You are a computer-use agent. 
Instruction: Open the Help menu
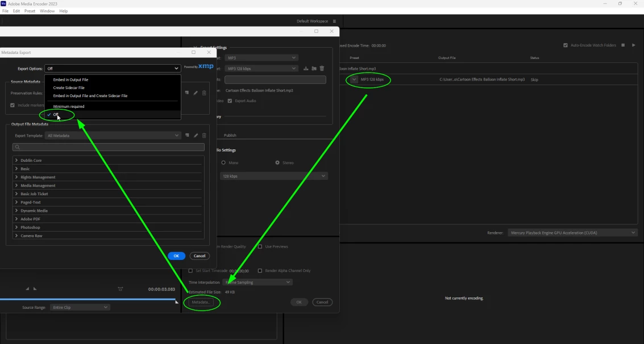click(x=63, y=11)
